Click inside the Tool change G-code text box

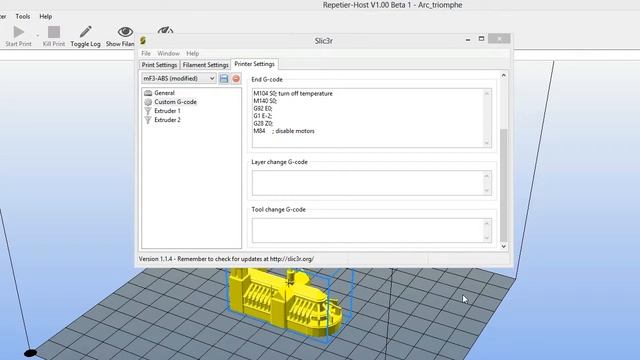[371, 230]
